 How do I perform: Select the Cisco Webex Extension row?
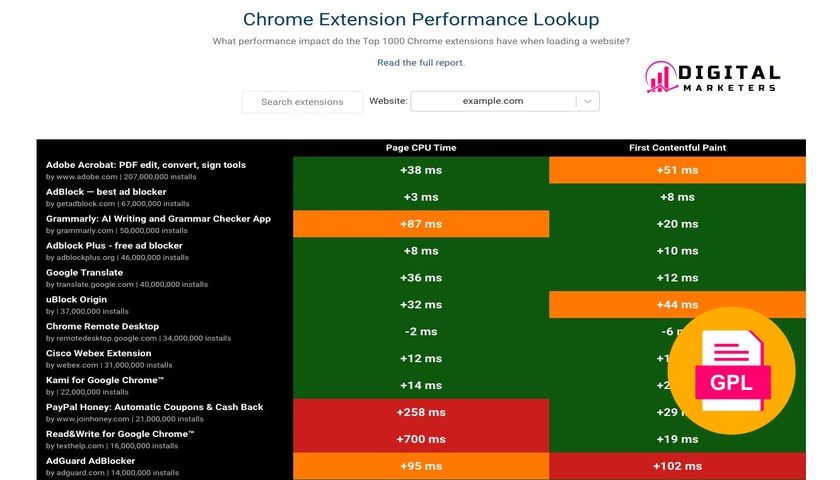(x=421, y=358)
